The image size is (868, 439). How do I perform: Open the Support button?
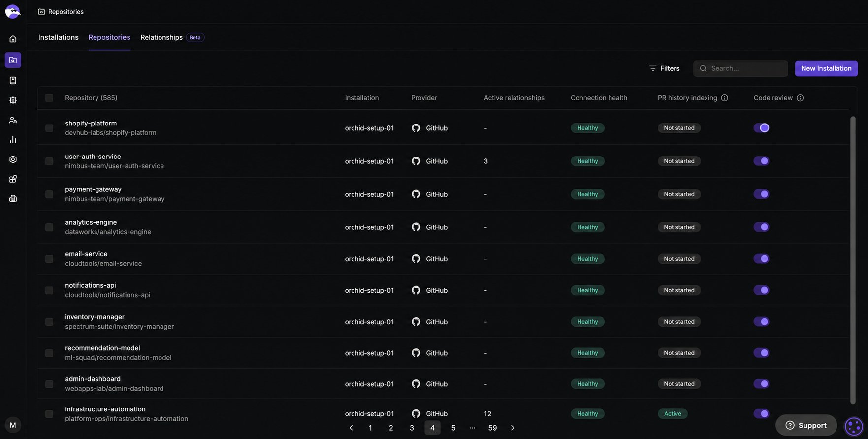pos(806,425)
